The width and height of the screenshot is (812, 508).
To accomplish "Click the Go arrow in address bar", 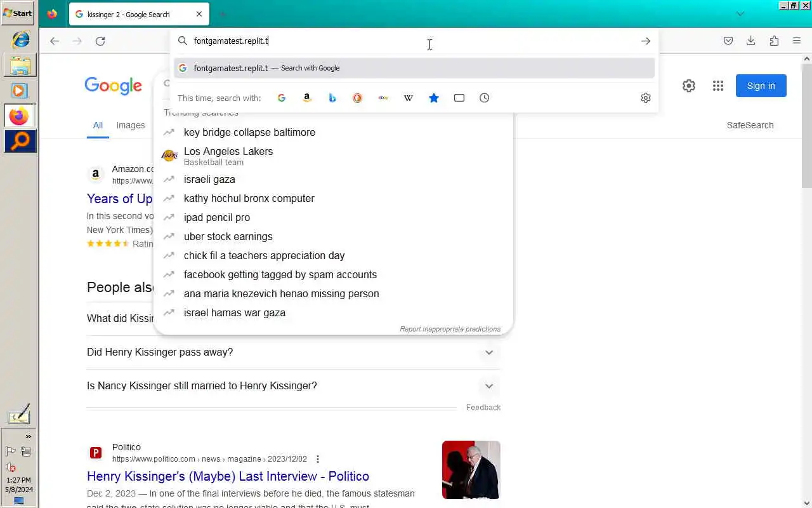I will 645,41.
